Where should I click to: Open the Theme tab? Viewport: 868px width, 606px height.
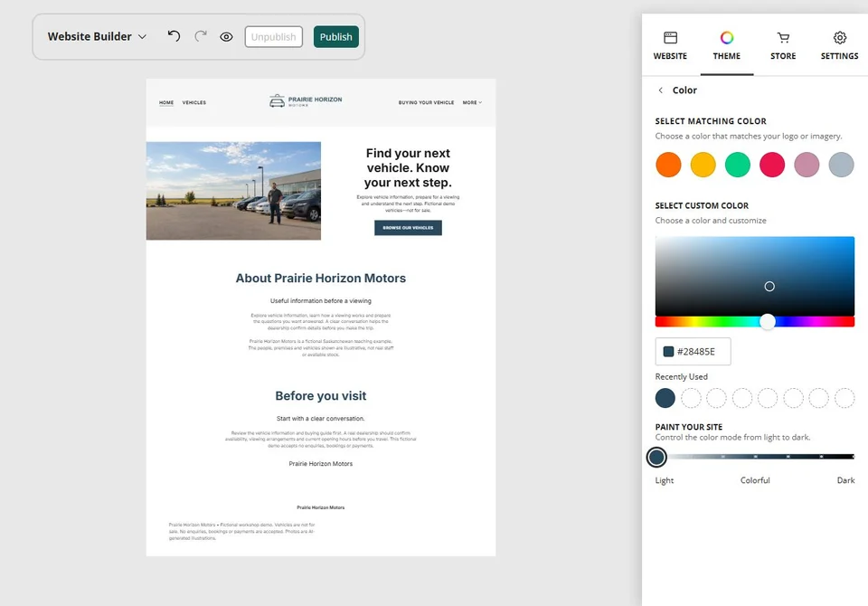click(x=727, y=45)
